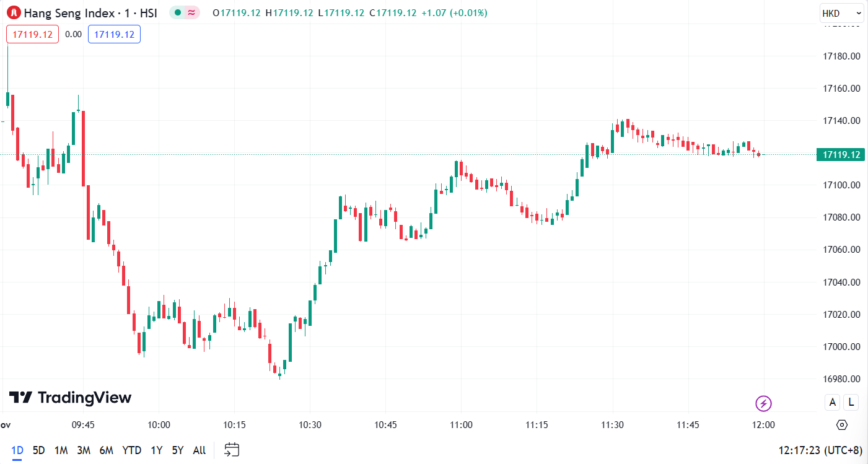Click the blue buy price 17119.12 button
This screenshot has height=464, width=868.
pyautogui.click(x=114, y=34)
